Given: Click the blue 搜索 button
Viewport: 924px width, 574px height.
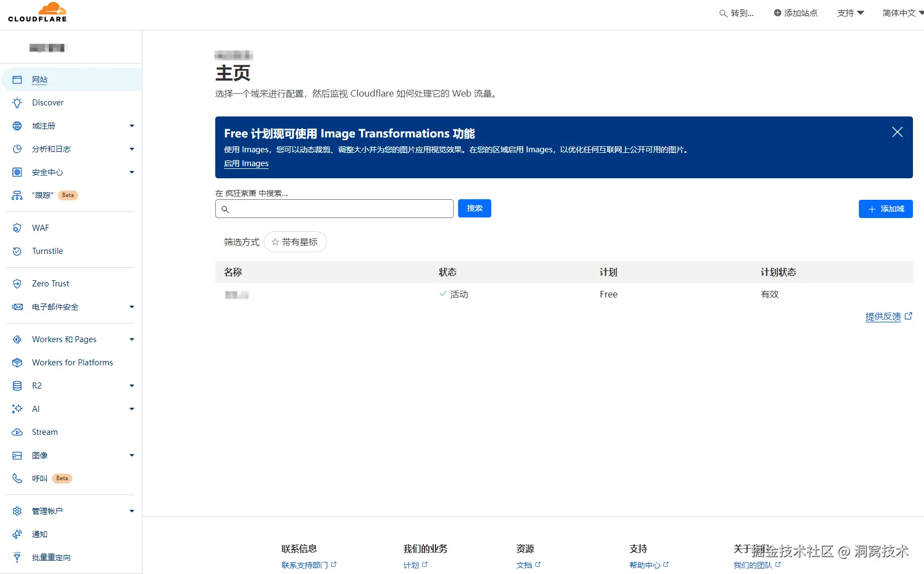Looking at the screenshot, I should click(x=475, y=209).
